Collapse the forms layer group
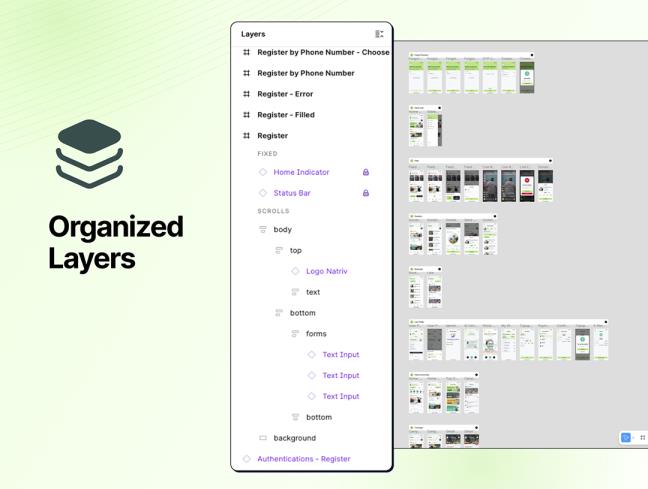This screenshot has width=648, height=489. 295,334
